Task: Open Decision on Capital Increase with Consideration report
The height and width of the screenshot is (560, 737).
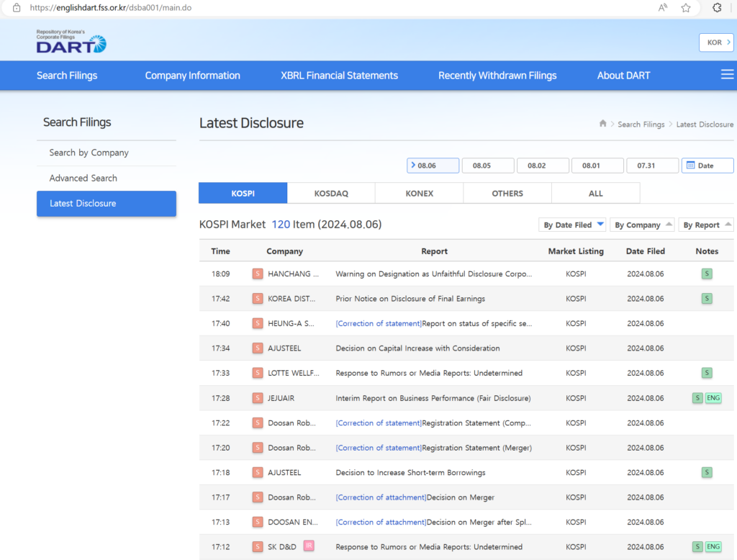Action: [x=418, y=348]
